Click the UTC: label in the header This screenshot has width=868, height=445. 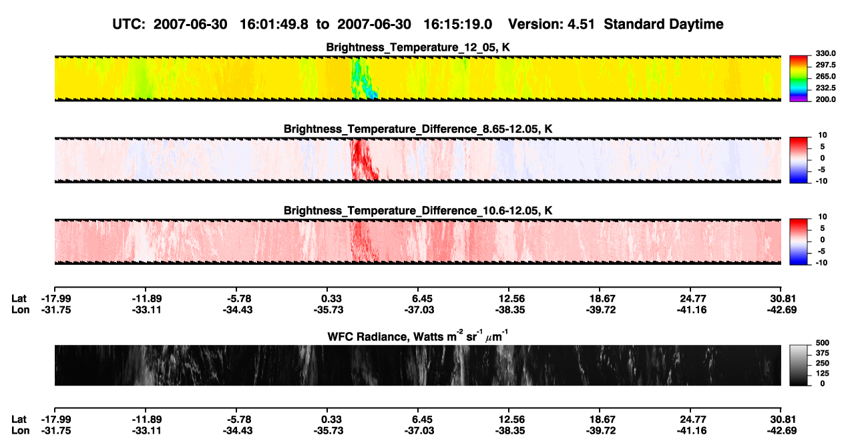click(130, 24)
